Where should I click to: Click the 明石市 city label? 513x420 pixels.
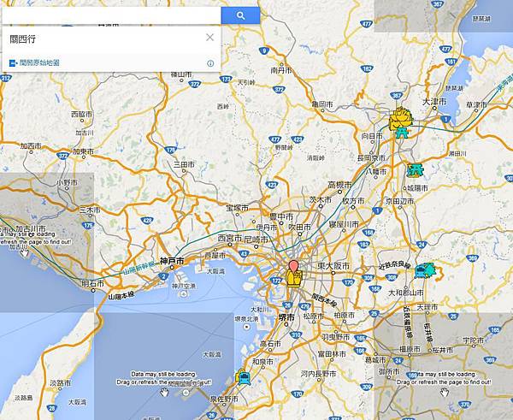(x=92, y=283)
